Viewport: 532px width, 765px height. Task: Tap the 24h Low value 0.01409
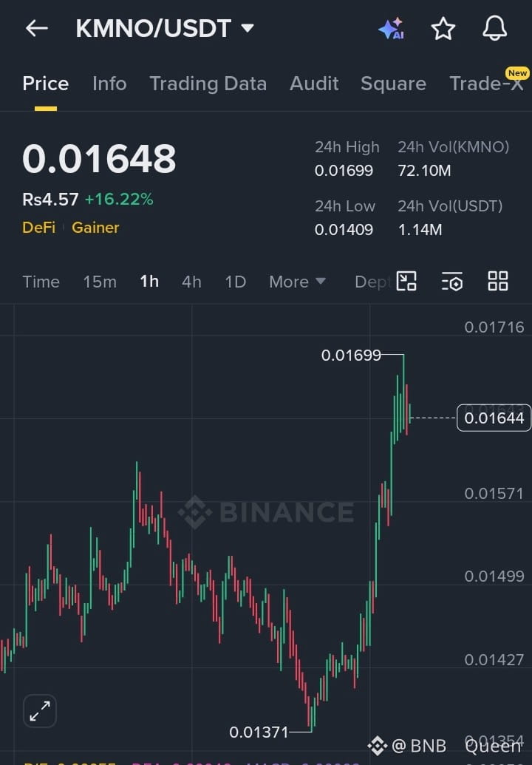tap(344, 229)
